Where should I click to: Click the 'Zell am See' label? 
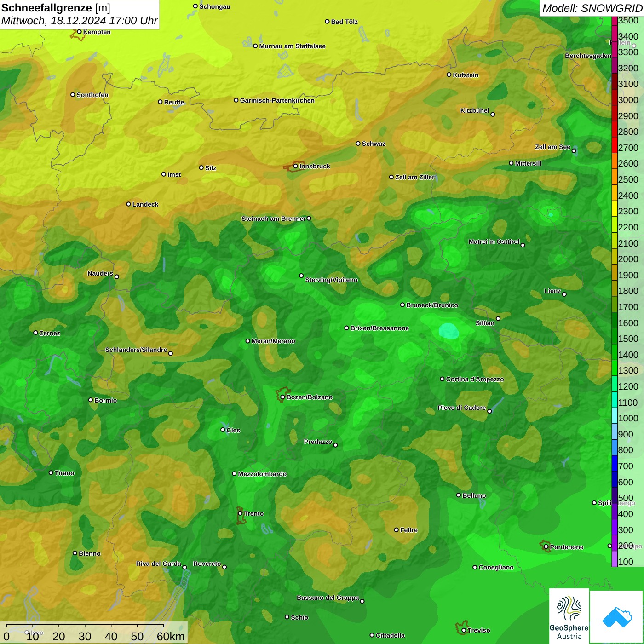point(552,147)
